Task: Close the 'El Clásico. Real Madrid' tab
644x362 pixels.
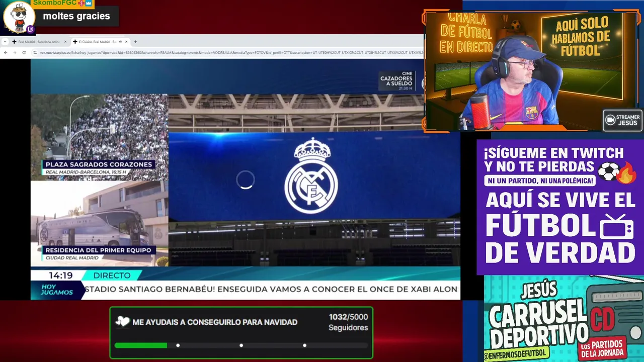Action: 126,42
